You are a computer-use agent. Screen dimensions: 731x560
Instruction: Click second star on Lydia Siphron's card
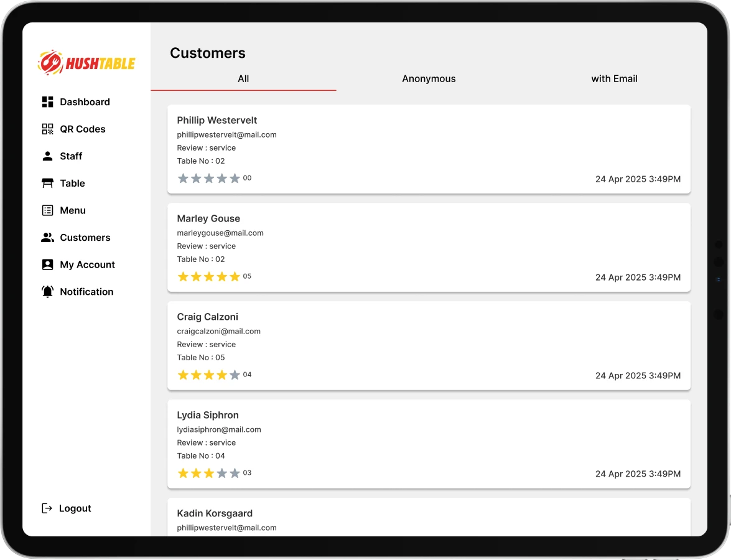click(x=196, y=474)
